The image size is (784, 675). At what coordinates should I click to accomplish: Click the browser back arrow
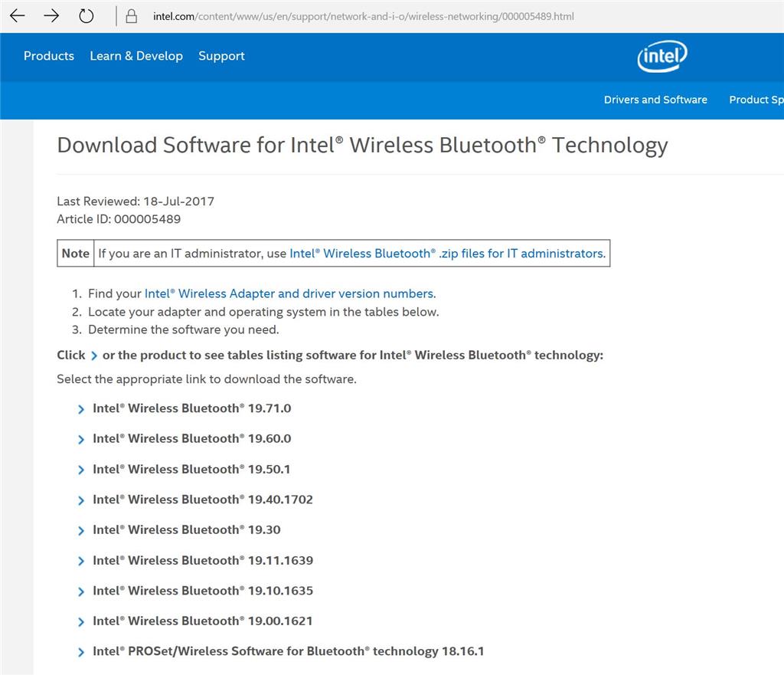17,15
